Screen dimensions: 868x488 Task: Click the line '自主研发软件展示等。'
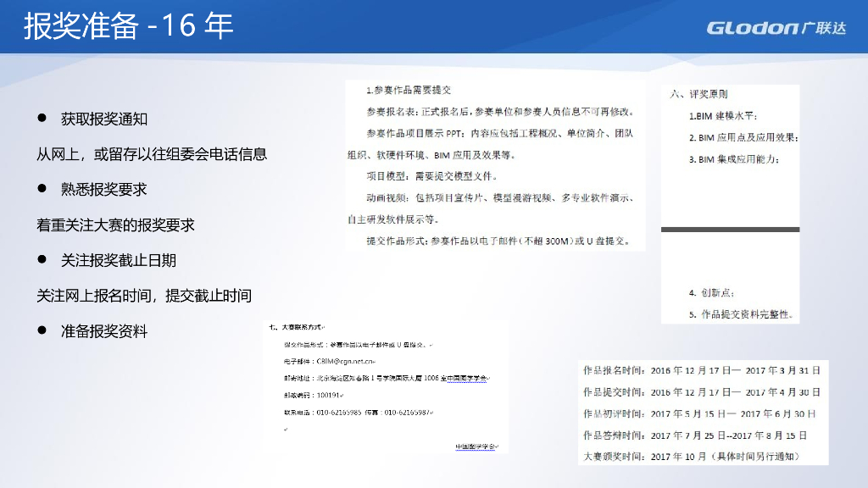pyautogui.click(x=393, y=219)
